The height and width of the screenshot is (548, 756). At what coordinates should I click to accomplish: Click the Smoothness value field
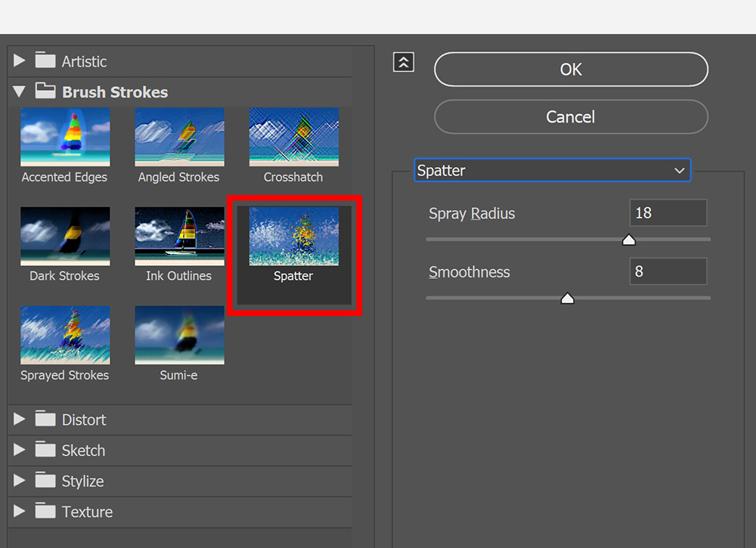668,271
